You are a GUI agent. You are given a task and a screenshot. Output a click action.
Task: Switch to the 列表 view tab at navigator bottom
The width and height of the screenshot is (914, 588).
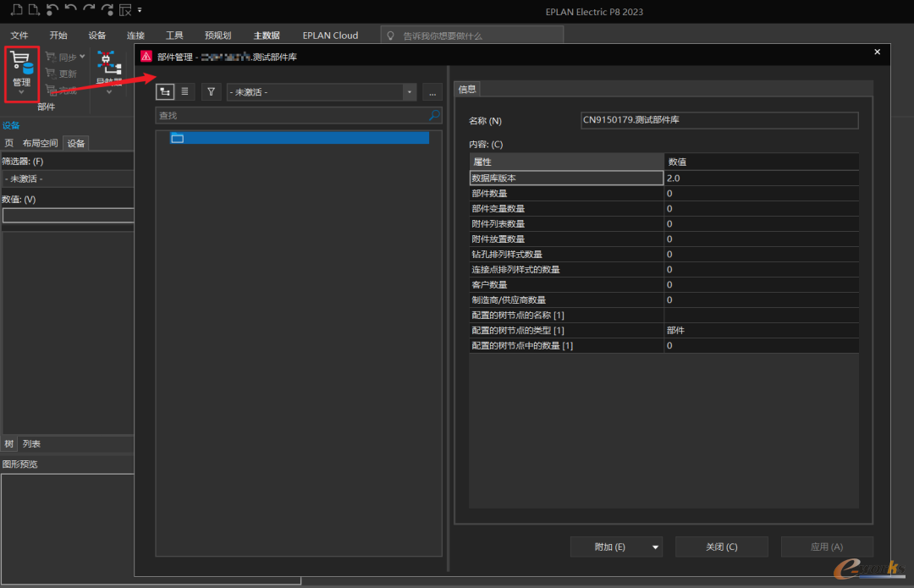31,444
